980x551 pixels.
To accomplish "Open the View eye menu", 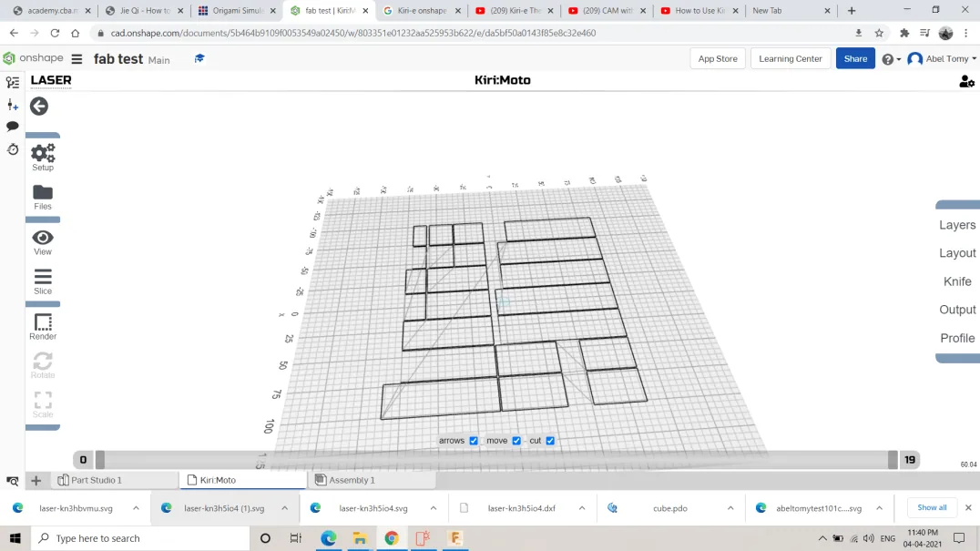I will click(43, 242).
